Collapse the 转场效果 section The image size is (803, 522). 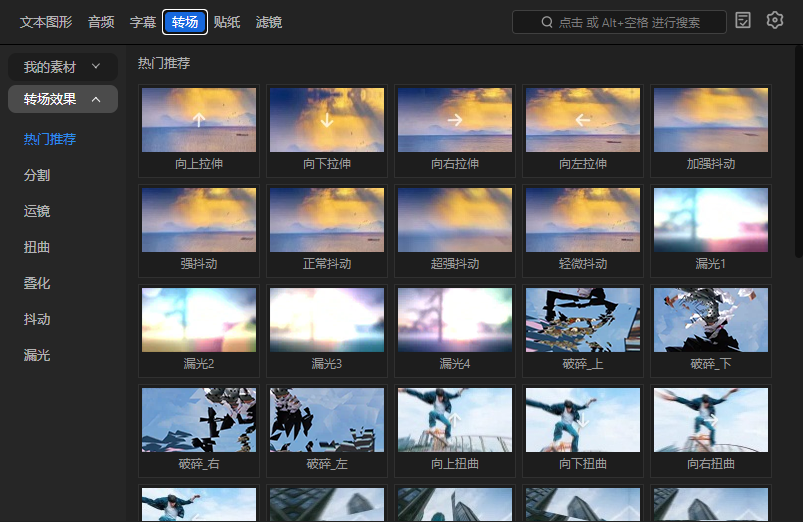pos(63,99)
